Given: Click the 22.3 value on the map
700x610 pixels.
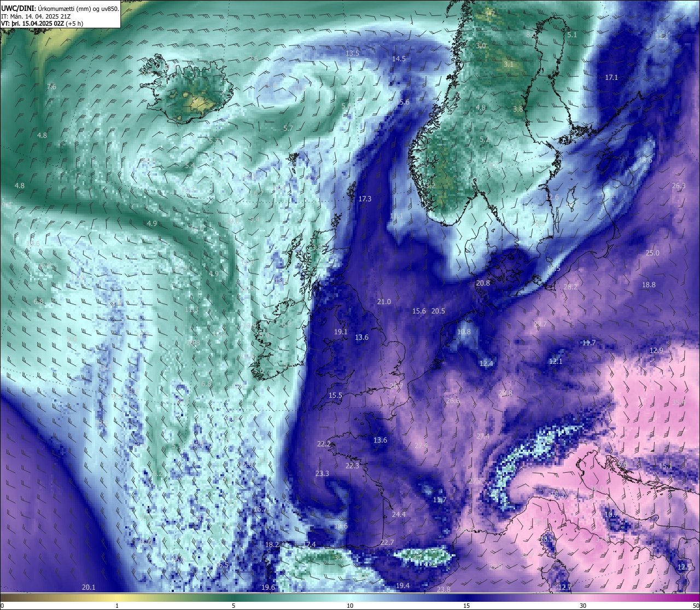Looking at the screenshot, I should [x=352, y=466].
